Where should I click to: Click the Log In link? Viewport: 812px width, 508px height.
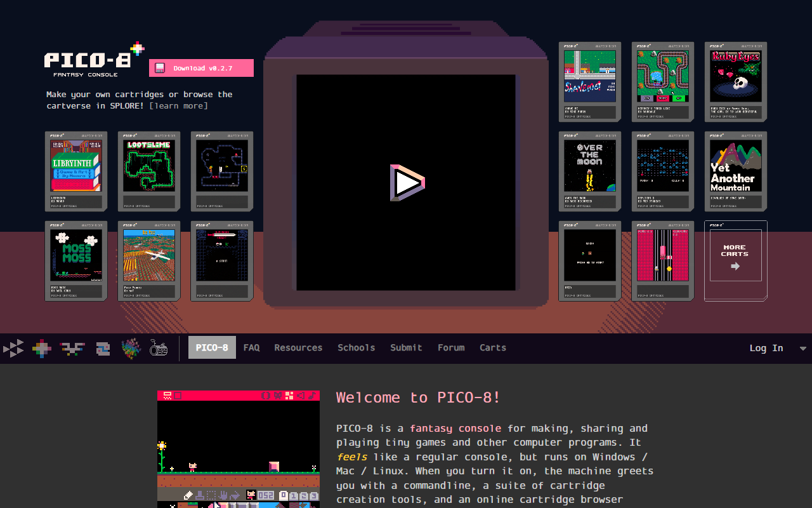tap(766, 348)
